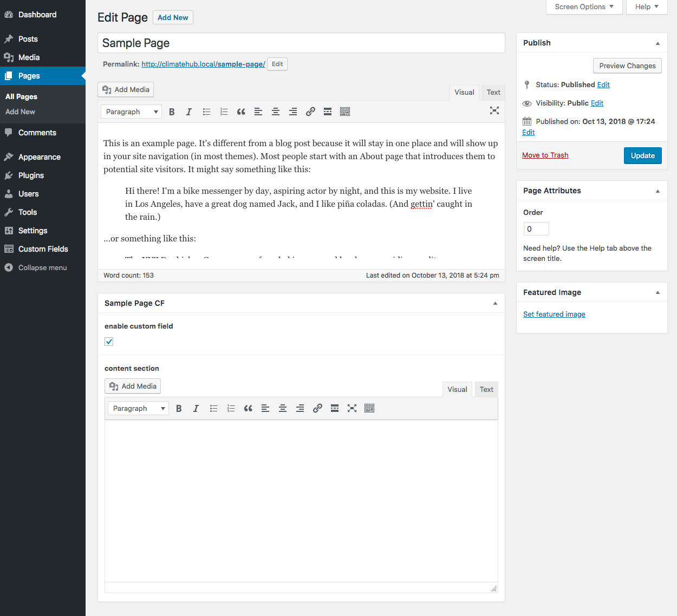Toggle toolbar in main editor

point(345,112)
